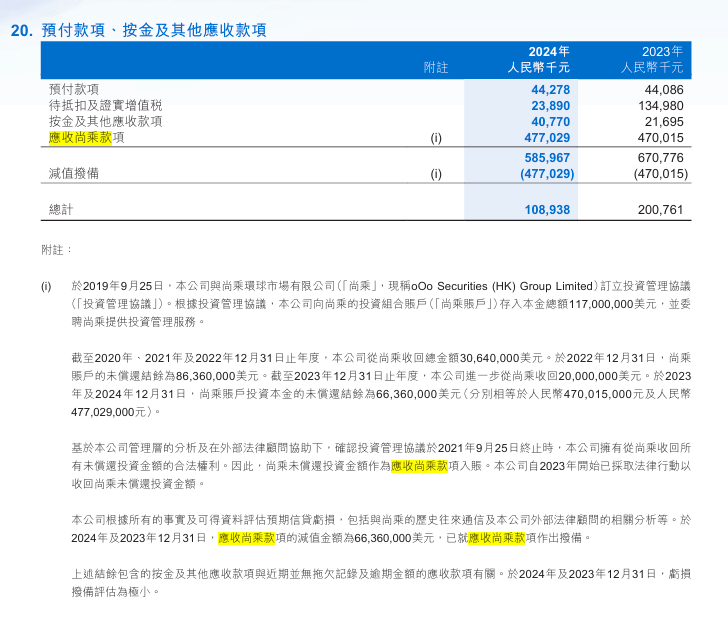Click highlighted 應收尚乘款 in the table row
Viewport: 728px width, 620px height.
pos(80,138)
